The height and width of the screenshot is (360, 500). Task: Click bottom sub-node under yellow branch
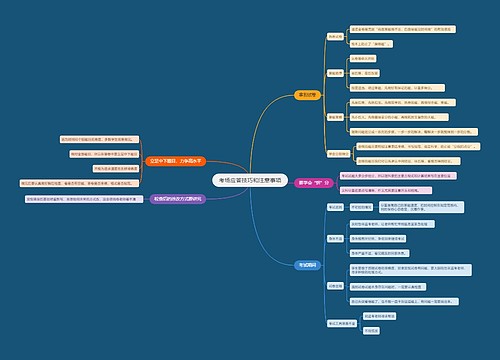tap(338, 154)
